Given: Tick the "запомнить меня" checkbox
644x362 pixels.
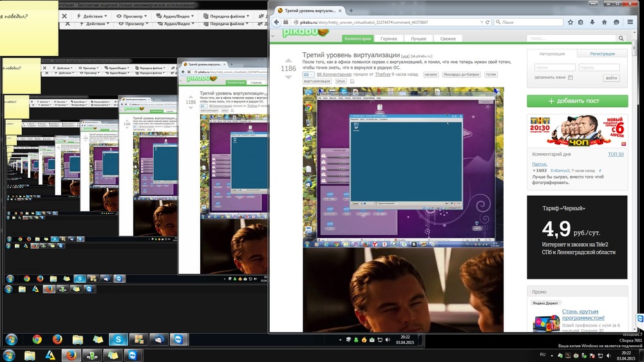Looking at the screenshot, I should tap(570, 78).
